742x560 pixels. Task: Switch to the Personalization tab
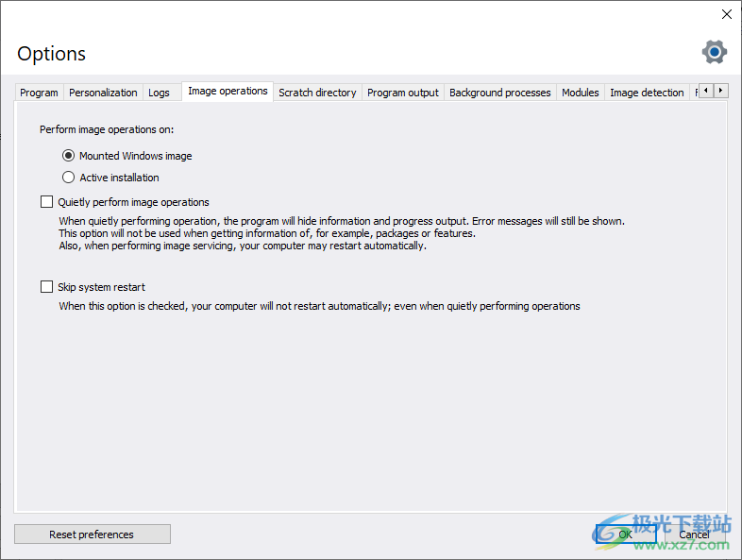point(103,93)
